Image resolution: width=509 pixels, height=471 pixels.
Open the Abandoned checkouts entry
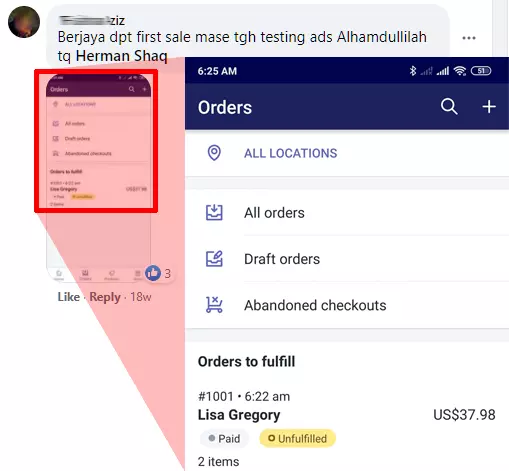(x=347, y=305)
